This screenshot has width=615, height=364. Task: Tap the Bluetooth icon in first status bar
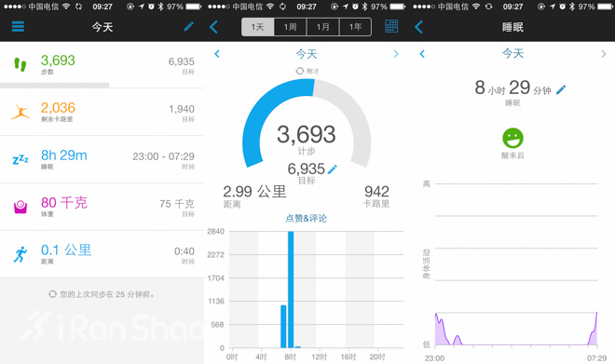point(160,7)
